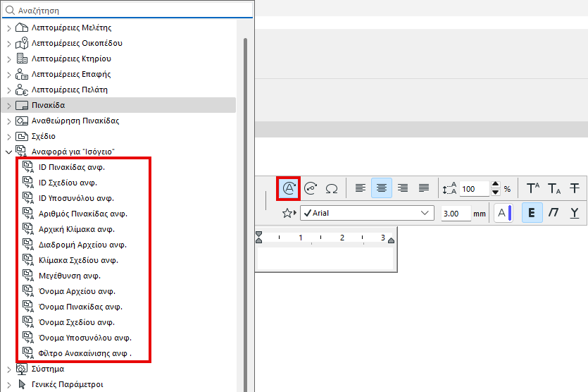Screen dimensions: 588x392
Task: Expand Λεπτομέρειες Οικοπέδου group
Action: (x=9, y=44)
